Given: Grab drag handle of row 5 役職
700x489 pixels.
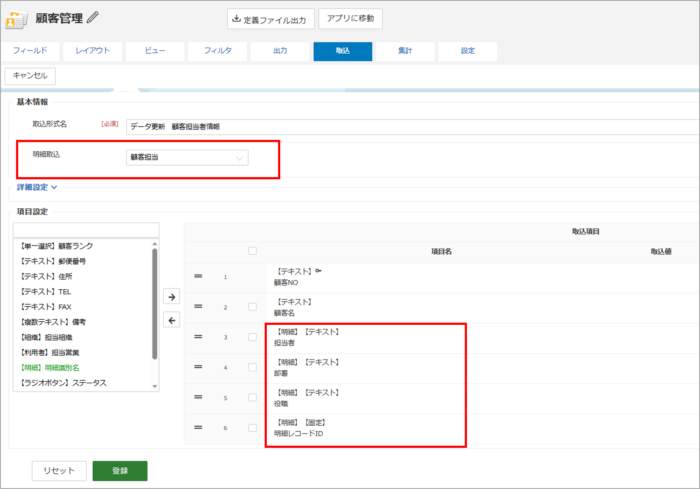Looking at the screenshot, I should [x=198, y=397].
